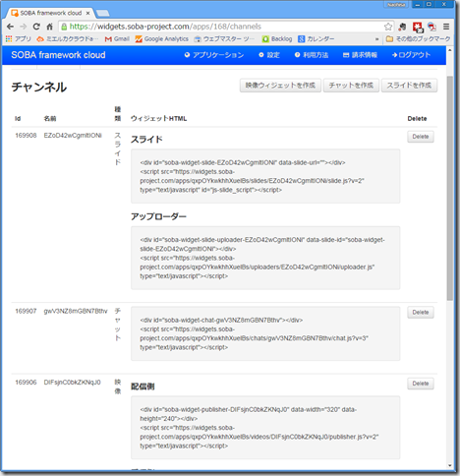The image size is (460, 476).
Task: Click the channel name DIFsjnC0bkZKNqJ0
Action: pos(72,383)
